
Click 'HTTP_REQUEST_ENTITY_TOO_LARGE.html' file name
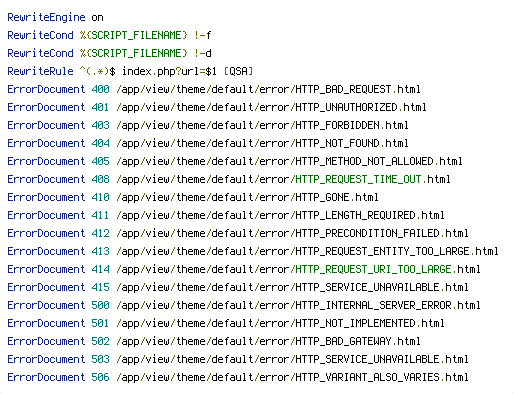point(397,251)
